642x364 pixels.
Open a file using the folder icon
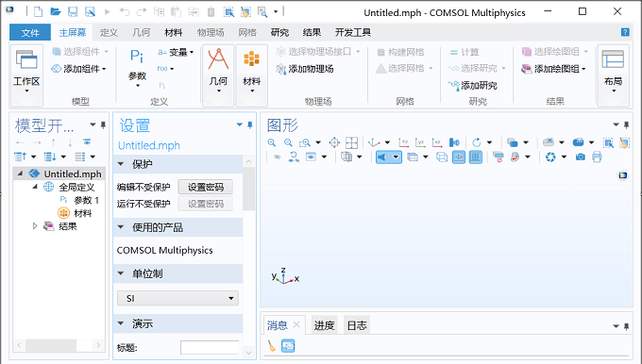(x=56, y=12)
